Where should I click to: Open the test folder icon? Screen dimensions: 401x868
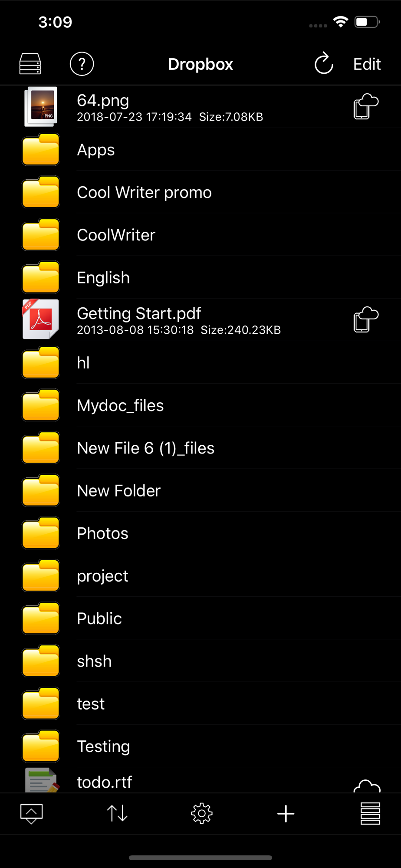coord(41,703)
